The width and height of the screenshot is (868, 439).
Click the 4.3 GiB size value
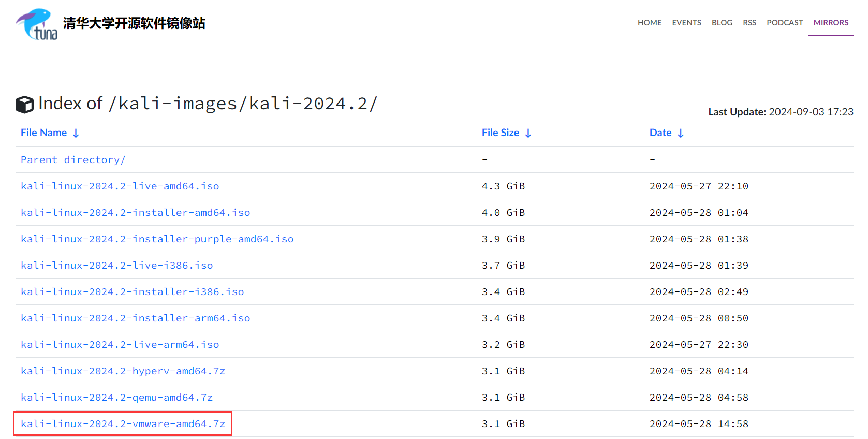[504, 186]
